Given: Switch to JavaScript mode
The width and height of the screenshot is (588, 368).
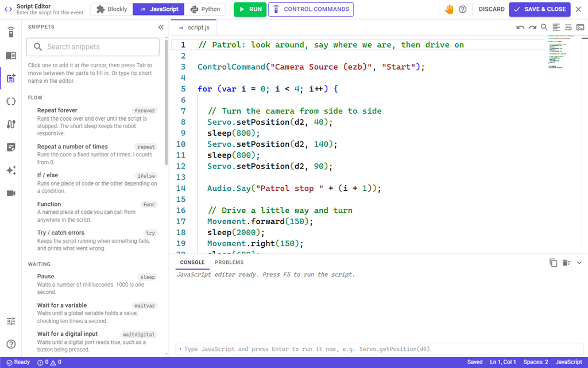Looking at the screenshot, I should [158, 9].
